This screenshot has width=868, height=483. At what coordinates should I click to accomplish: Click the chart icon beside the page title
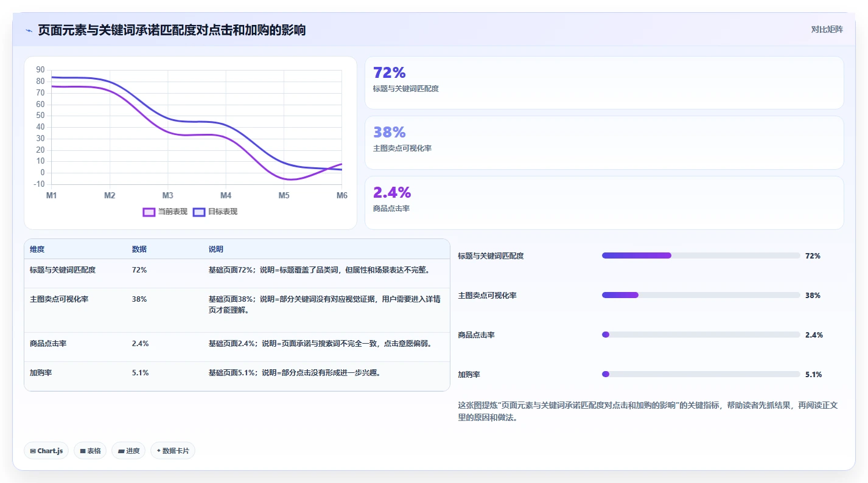(29, 30)
